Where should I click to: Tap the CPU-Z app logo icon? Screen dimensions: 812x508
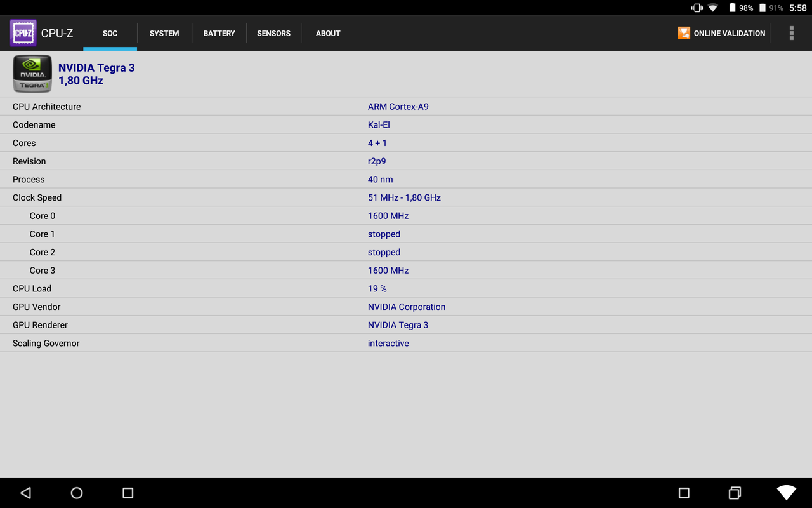[x=23, y=33]
